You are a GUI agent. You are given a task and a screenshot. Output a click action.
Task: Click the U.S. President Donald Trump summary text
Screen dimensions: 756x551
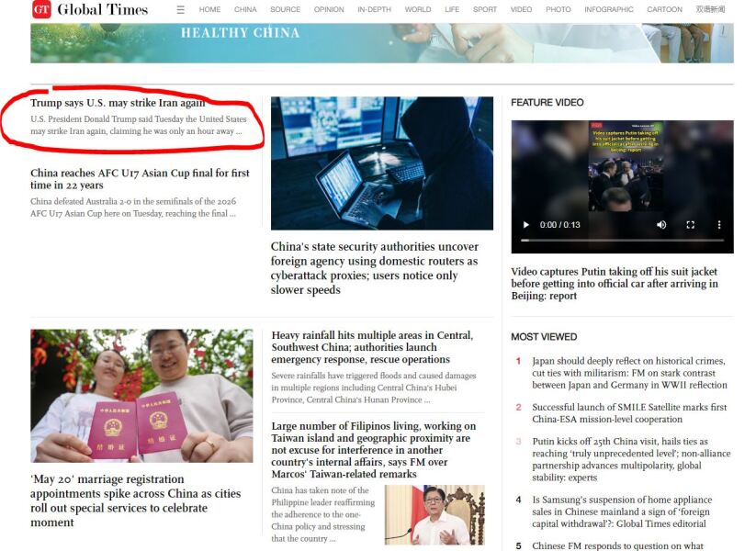point(139,125)
